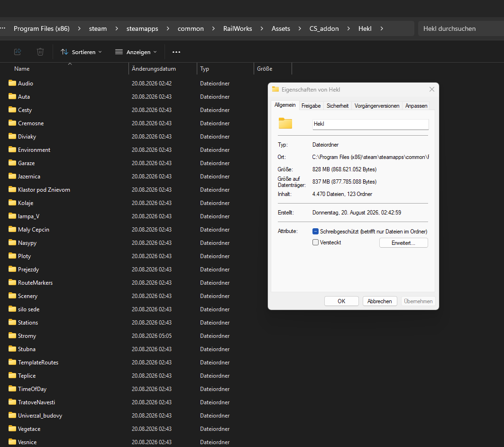Viewport: 504px width, 447px height.
Task: Open the Sortieren dropdown
Action: coord(82,52)
